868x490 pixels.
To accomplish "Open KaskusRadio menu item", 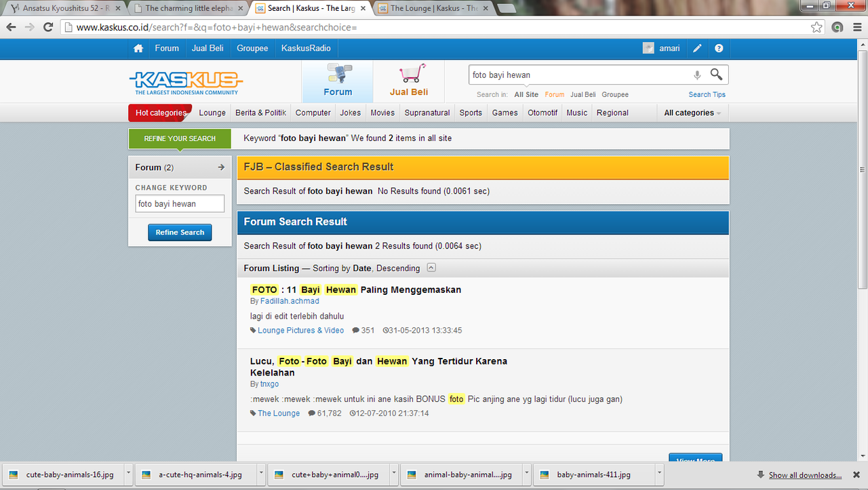I will tap(306, 48).
